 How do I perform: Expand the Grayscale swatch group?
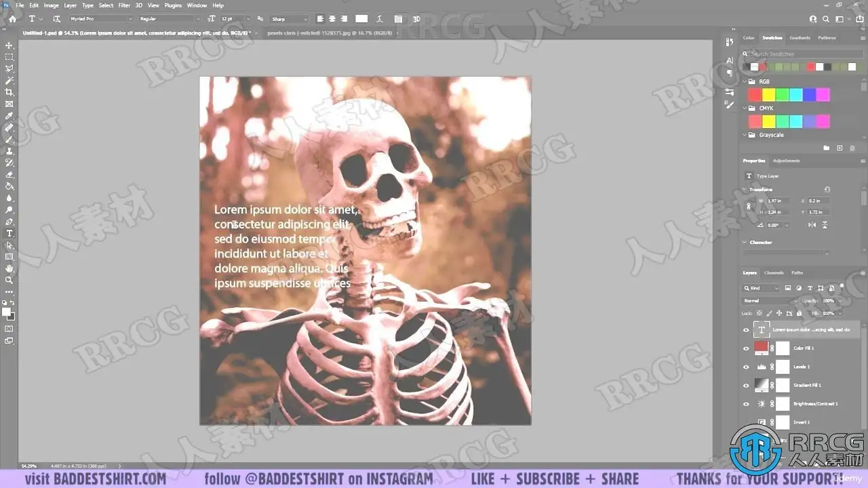click(745, 135)
